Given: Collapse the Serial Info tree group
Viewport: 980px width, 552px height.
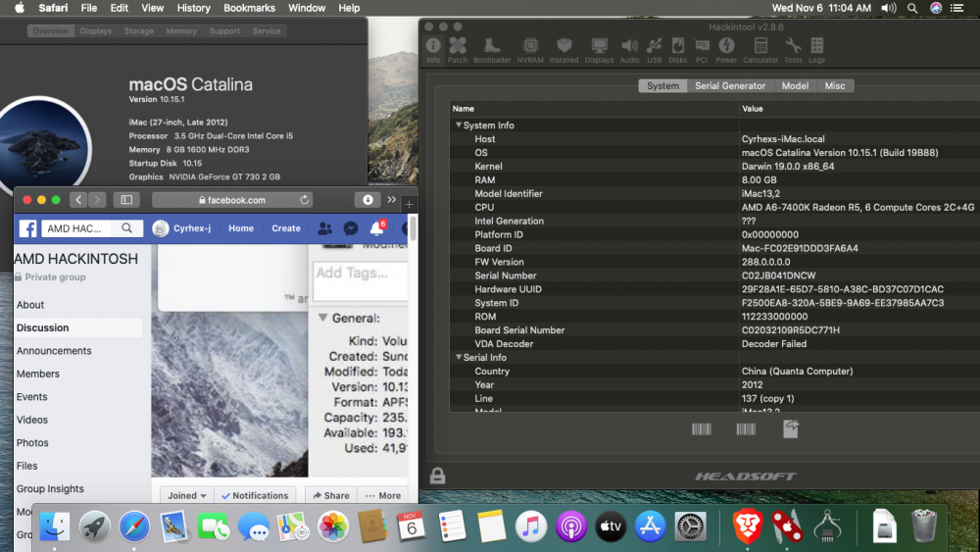Looking at the screenshot, I should (x=459, y=357).
